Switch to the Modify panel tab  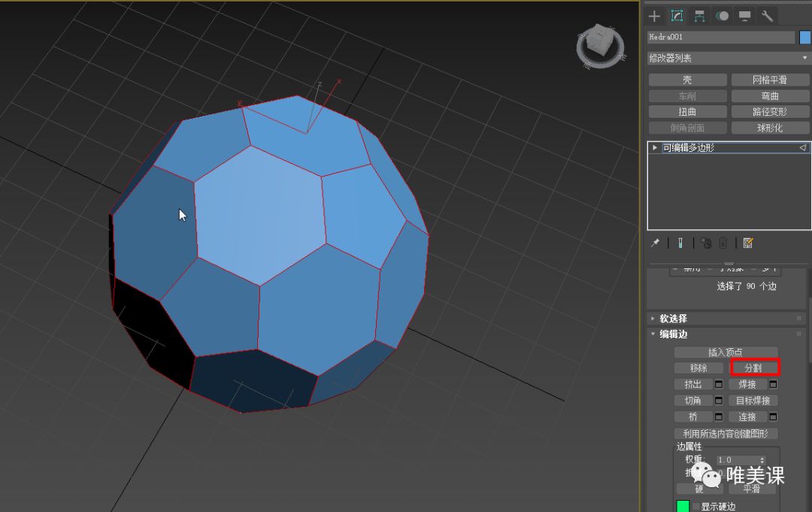[677, 15]
